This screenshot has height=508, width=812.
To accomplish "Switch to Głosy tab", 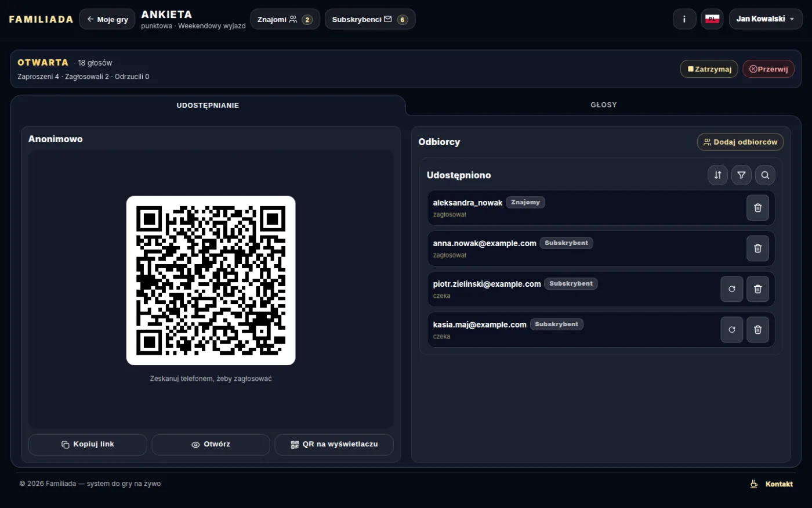I will (604, 105).
